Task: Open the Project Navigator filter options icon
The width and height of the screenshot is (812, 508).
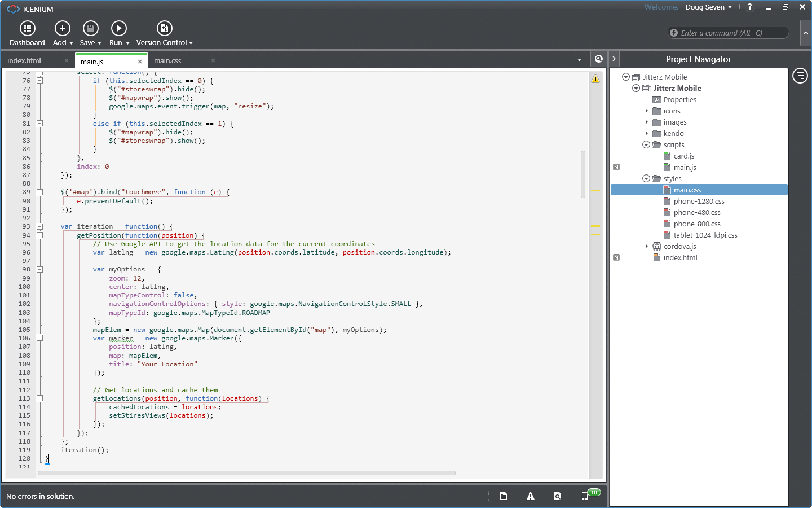Action: click(x=800, y=75)
